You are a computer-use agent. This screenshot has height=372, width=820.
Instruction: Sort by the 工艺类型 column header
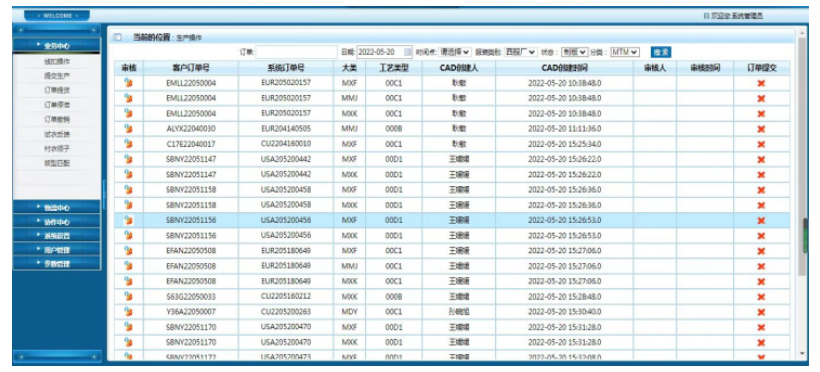(393, 68)
